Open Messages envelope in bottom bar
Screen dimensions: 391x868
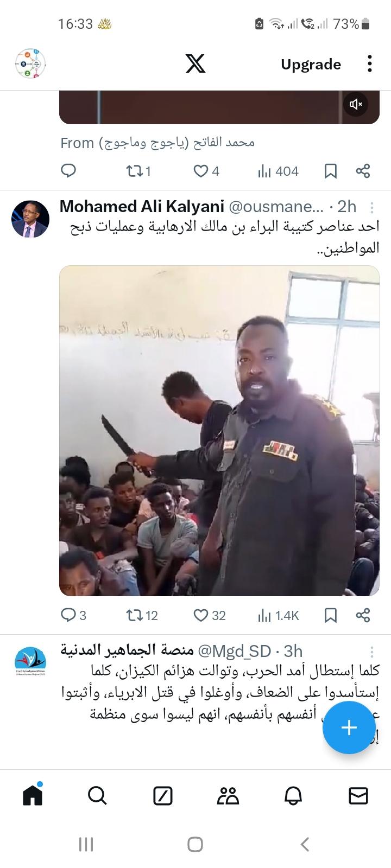pyautogui.click(x=358, y=796)
